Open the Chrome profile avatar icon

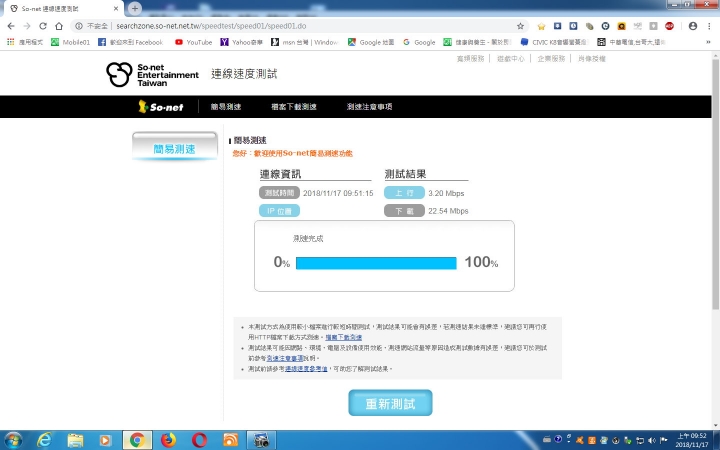693,26
